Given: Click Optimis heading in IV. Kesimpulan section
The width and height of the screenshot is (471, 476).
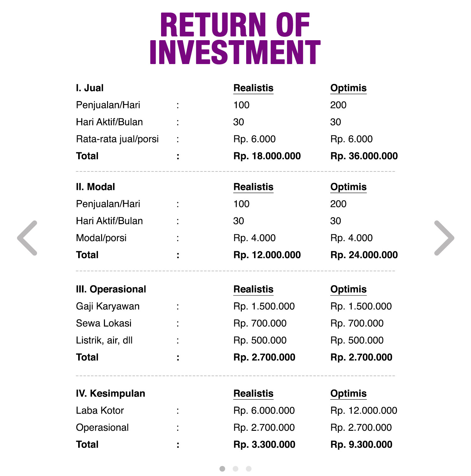Looking at the screenshot, I should (x=348, y=393).
